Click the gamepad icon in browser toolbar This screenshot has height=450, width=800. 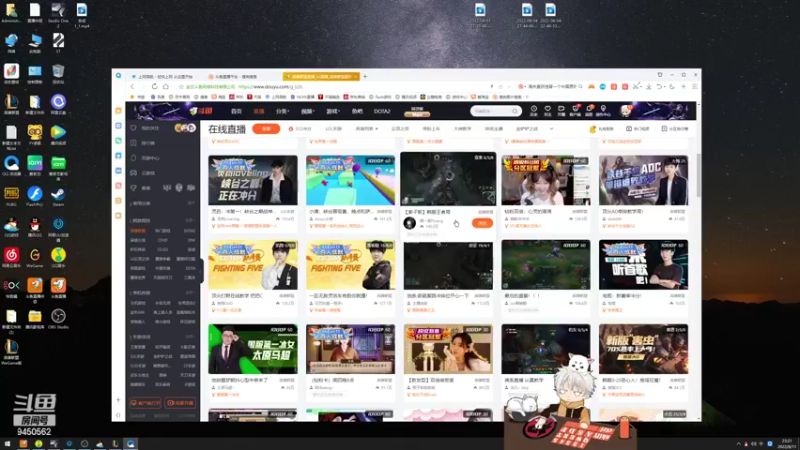click(591, 87)
